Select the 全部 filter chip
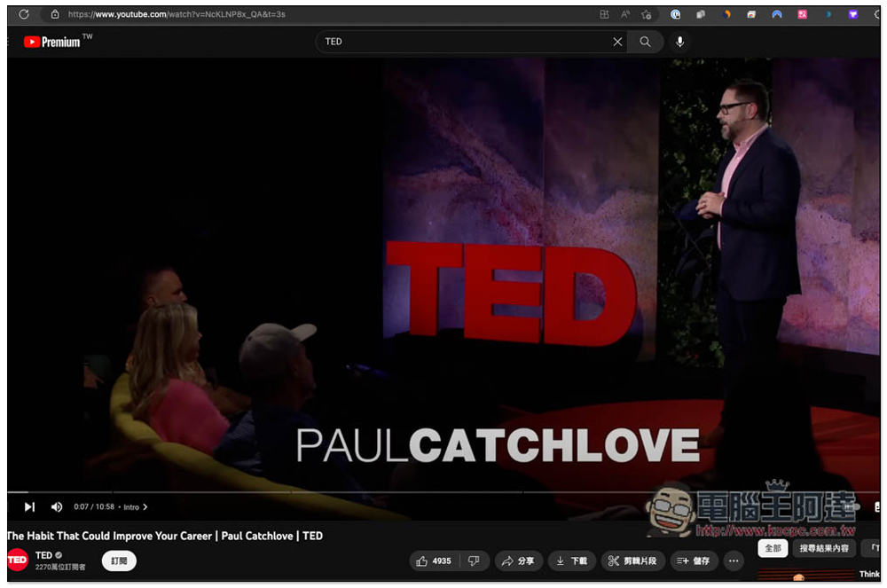Viewport: 887px width, 588px height. coord(773,548)
